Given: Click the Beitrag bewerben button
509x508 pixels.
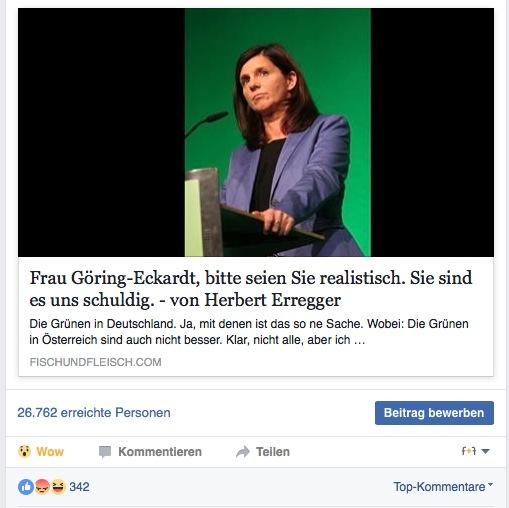Looking at the screenshot, I should [x=434, y=413].
